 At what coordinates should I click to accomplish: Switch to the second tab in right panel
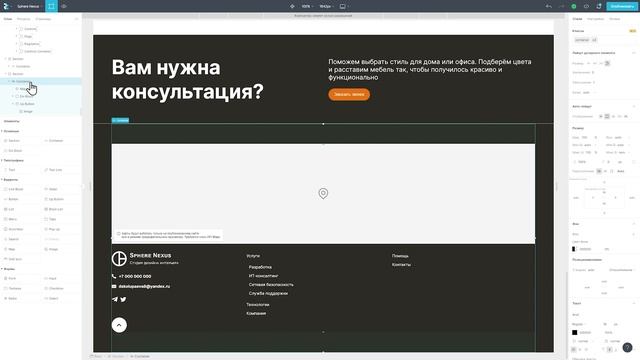(x=595, y=19)
